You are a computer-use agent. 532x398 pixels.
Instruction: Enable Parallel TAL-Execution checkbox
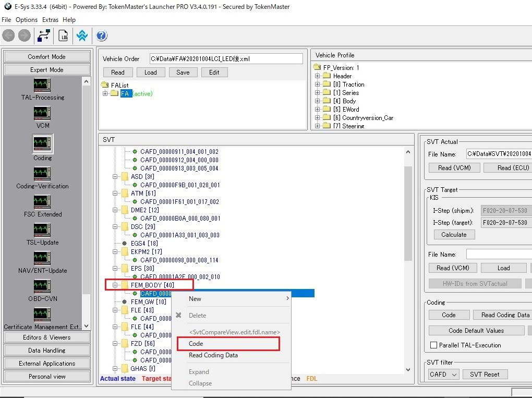click(433, 345)
